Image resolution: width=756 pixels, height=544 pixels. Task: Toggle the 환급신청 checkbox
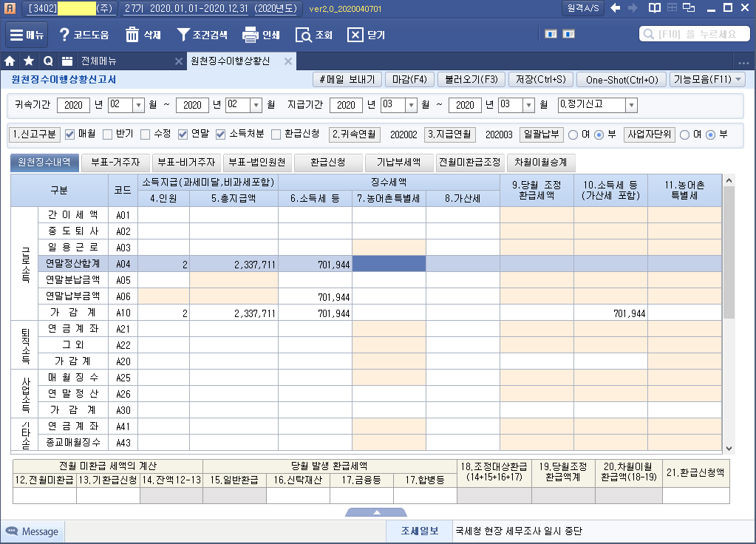pyautogui.click(x=276, y=135)
